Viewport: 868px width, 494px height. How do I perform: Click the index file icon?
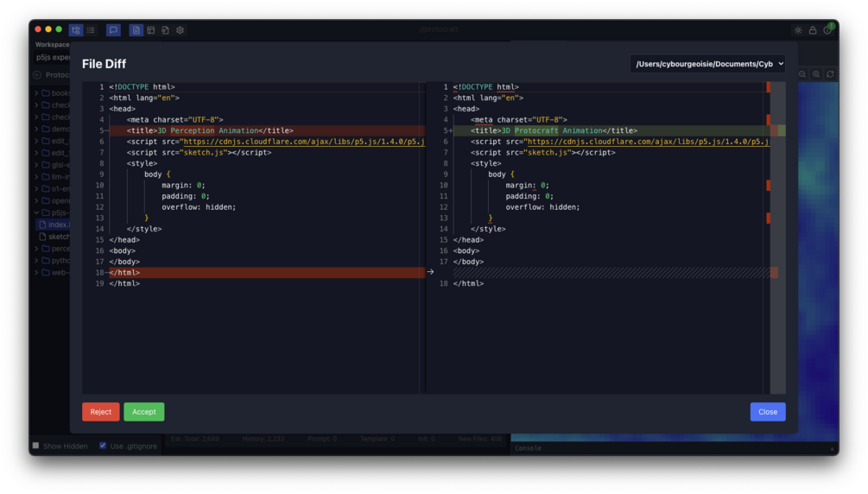pos(42,225)
